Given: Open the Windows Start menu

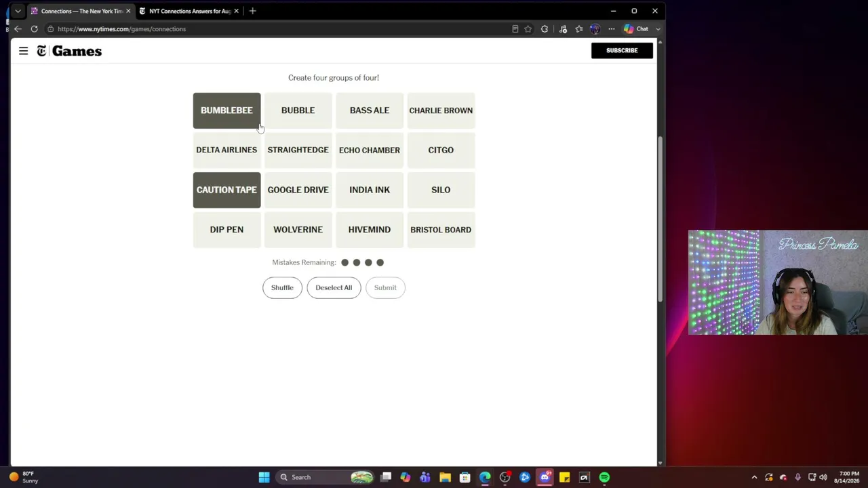Looking at the screenshot, I should click(x=264, y=477).
